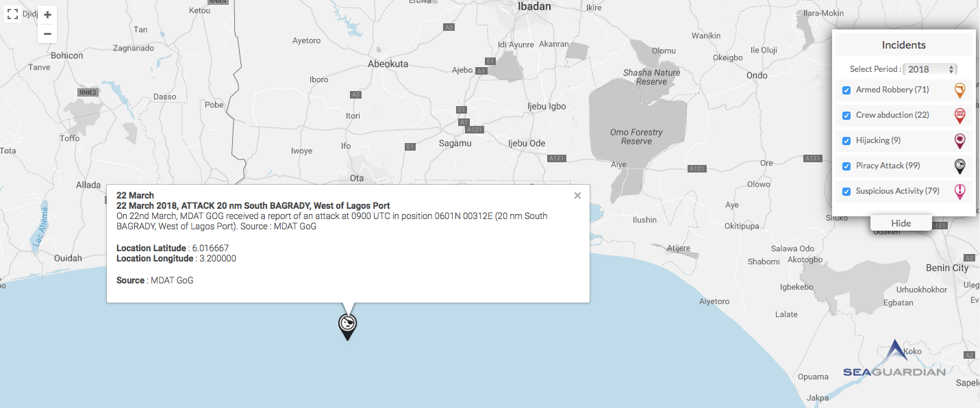Click the Shasha Nature Reserve label
Viewport: 980px width, 408px height.
pos(651,77)
